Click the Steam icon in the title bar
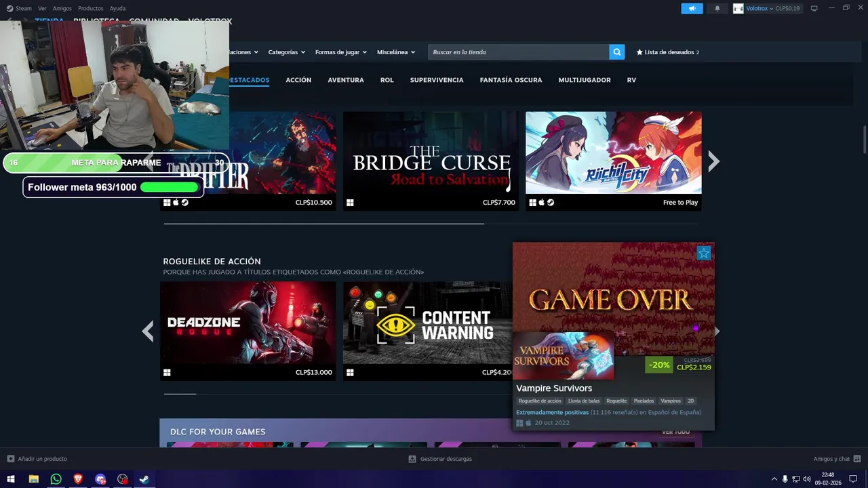The width and height of the screenshot is (868, 488). point(9,8)
